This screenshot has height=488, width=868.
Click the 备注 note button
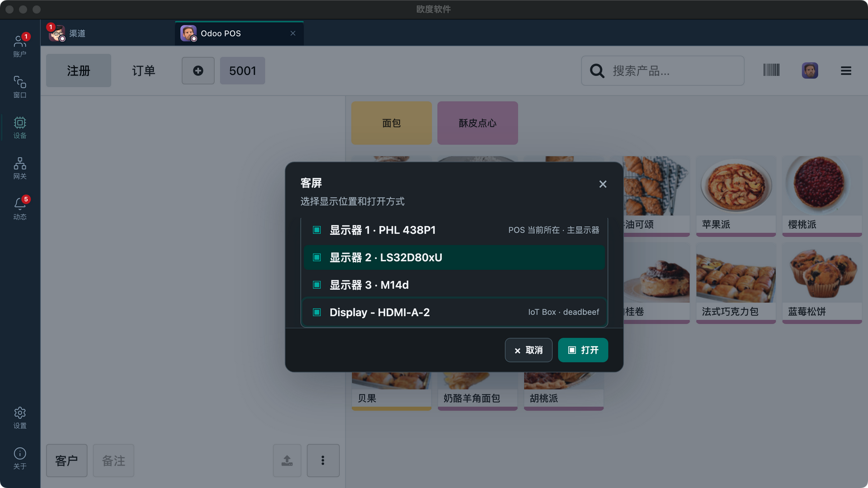pos(113,460)
